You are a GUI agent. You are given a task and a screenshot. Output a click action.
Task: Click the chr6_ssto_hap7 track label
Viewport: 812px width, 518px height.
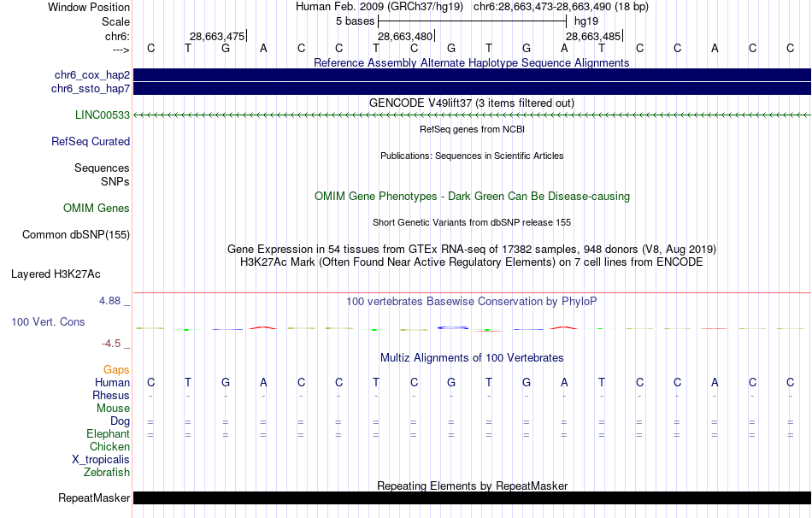point(91,89)
